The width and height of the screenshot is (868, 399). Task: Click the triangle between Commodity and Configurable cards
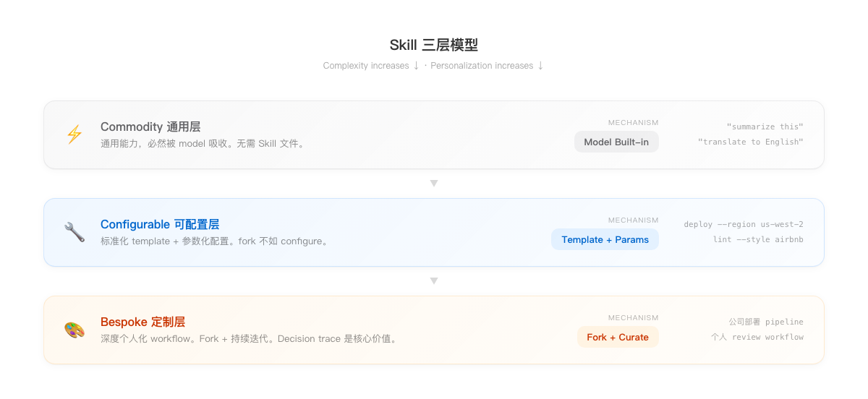434,184
